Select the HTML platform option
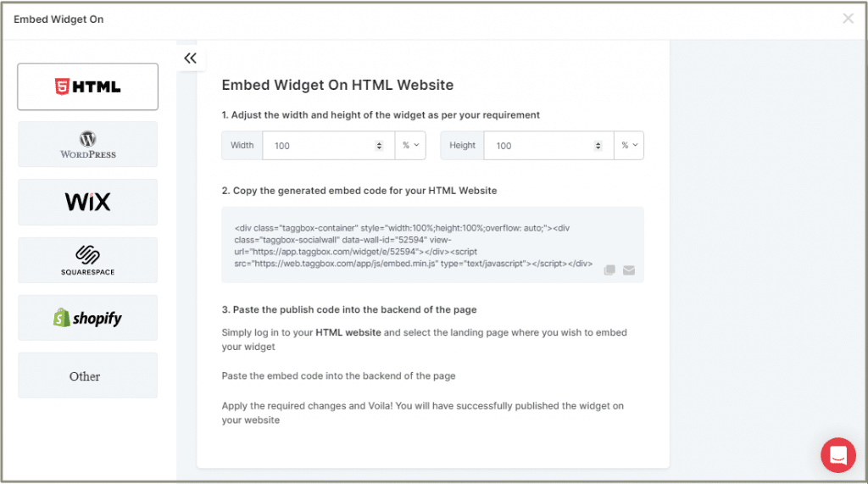Image resolution: width=868 pixels, height=484 pixels. pyautogui.click(x=87, y=86)
